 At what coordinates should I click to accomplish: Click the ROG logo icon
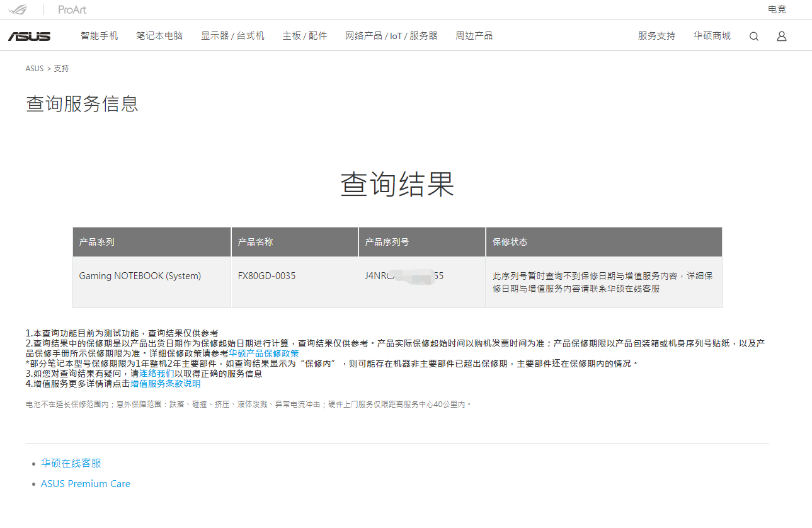click(x=18, y=9)
